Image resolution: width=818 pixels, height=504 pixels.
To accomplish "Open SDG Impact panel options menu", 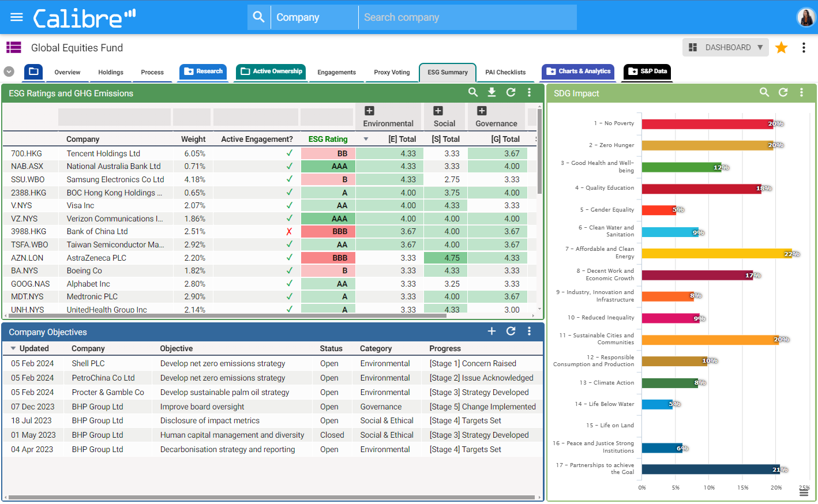I will pos(801,92).
